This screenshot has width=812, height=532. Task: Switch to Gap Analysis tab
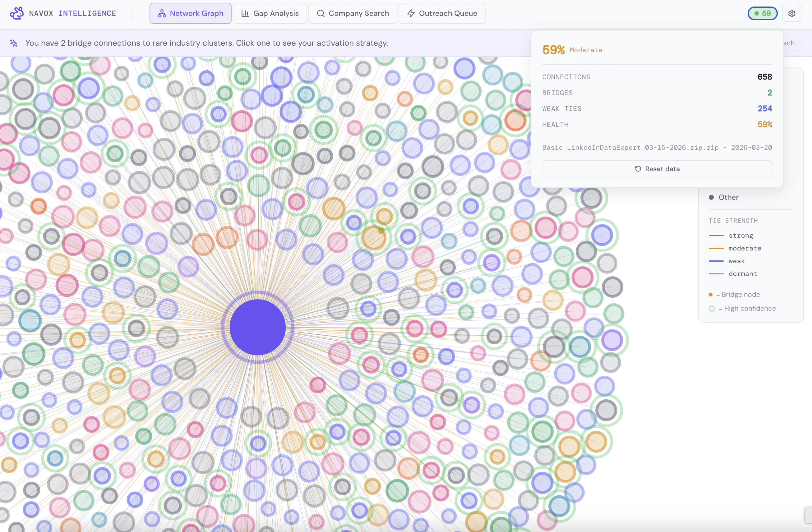(270, 13)
